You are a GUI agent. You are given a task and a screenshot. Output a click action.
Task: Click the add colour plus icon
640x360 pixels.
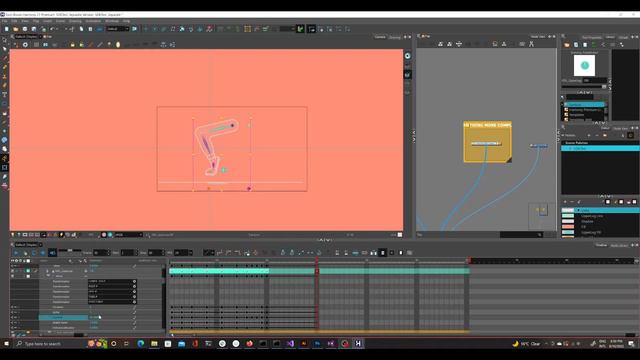tap(565, 202)
